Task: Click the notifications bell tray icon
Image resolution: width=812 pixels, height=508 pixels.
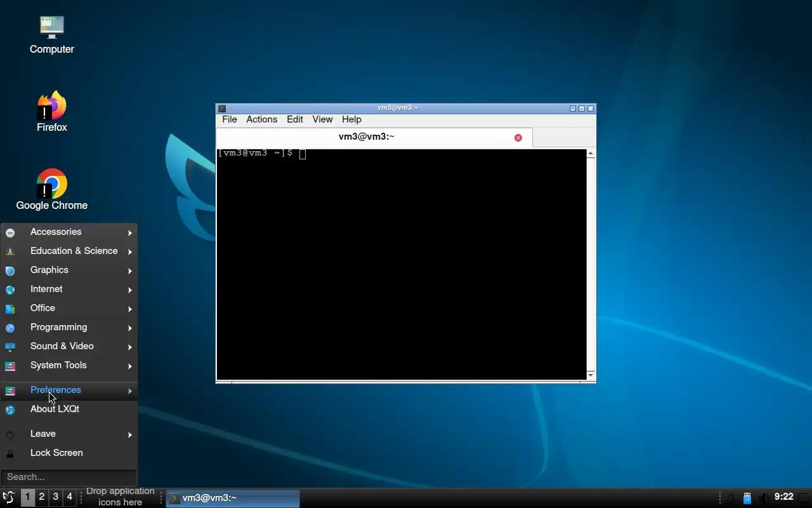Action: click(x=731, y=498)
